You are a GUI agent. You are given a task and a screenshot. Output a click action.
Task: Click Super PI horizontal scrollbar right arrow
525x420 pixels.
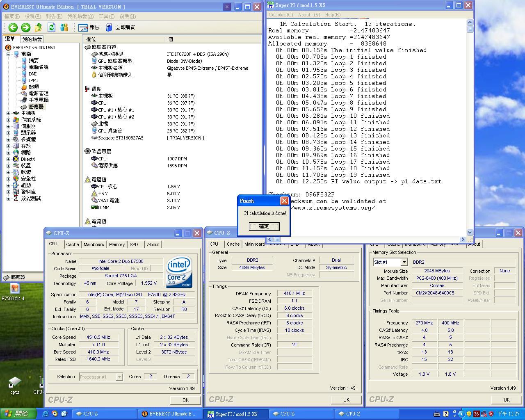[463, 240]
